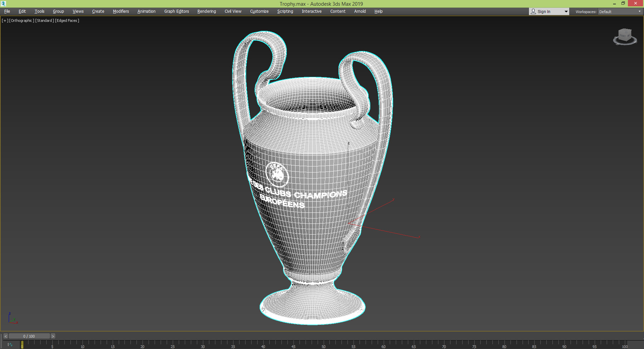Go to next frame with time slider arrow
644x349 pixels.
(53, 336)
